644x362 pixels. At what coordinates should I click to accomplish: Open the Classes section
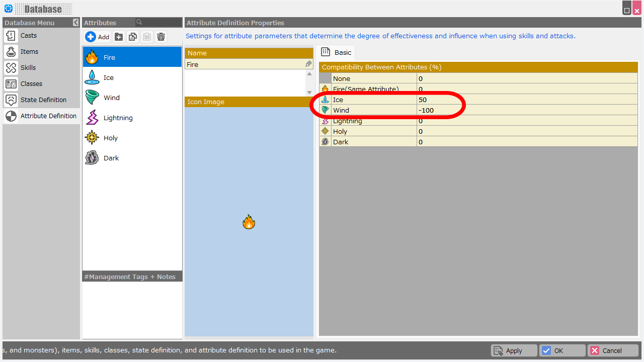[x=31, y=84]
